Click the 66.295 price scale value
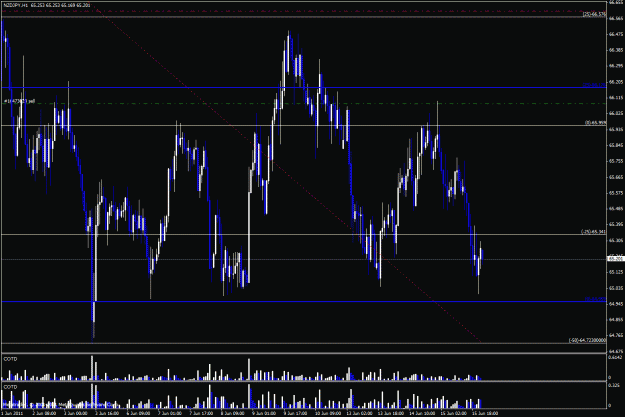The image size is (625, 417). [x=615, y=66]
